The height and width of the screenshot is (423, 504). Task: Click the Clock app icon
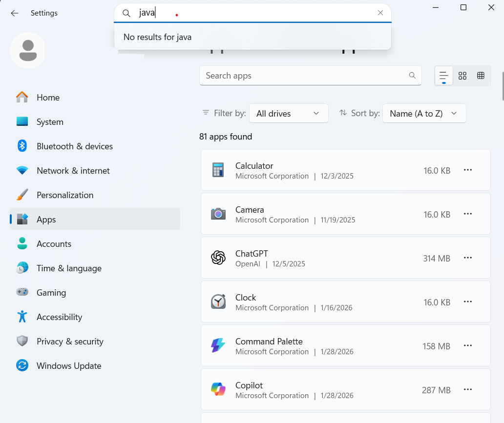point(218,302)
